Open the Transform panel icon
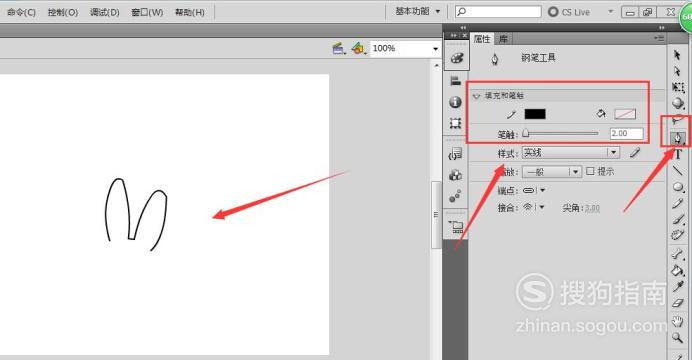 click(x=455, y=123)
